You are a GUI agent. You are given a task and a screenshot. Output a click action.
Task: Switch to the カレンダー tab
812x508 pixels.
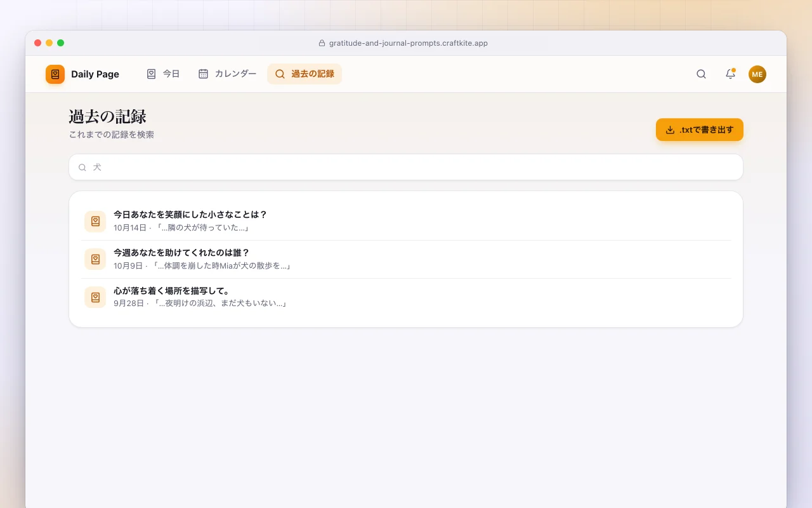click(x=227, y=74)
